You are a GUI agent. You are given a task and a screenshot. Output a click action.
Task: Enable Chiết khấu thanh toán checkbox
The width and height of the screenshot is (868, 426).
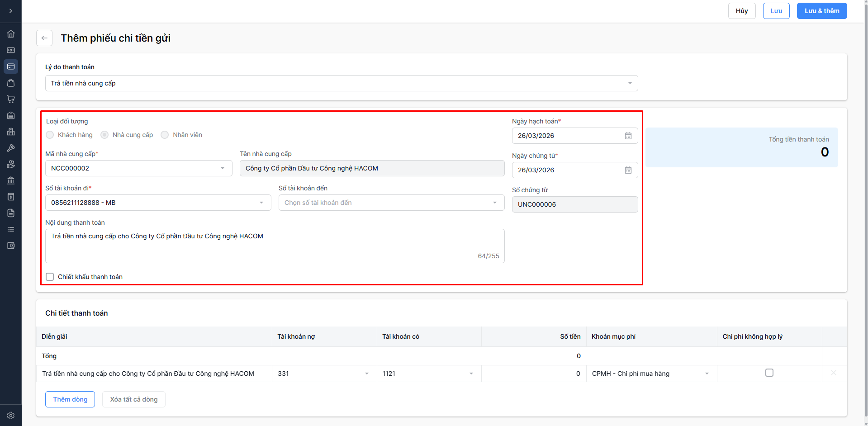click(50, 277)
